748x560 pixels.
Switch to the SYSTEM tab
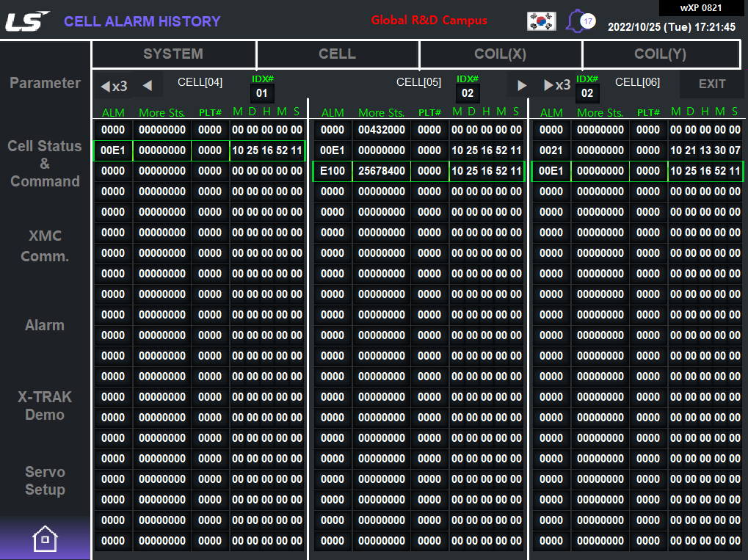[x=174, y=54]
